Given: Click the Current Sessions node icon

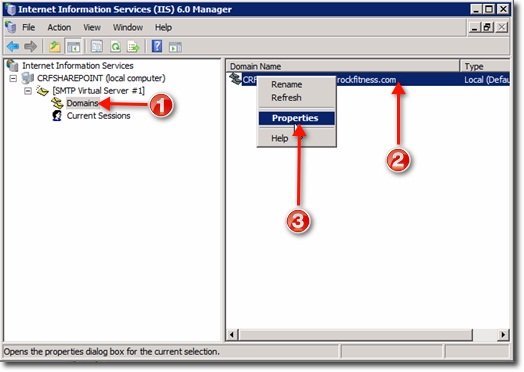Looking at the screenshot, I should [x=57, y=116].
